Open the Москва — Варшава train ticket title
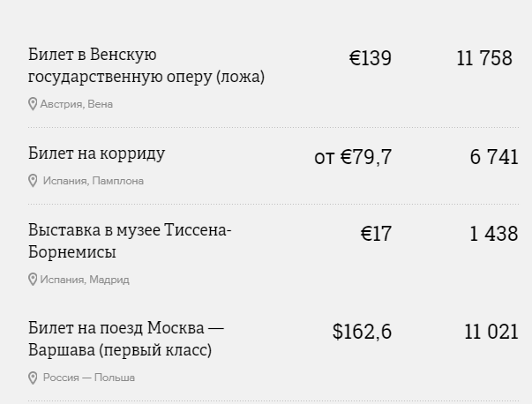The image size is (532, 404). 126,339
